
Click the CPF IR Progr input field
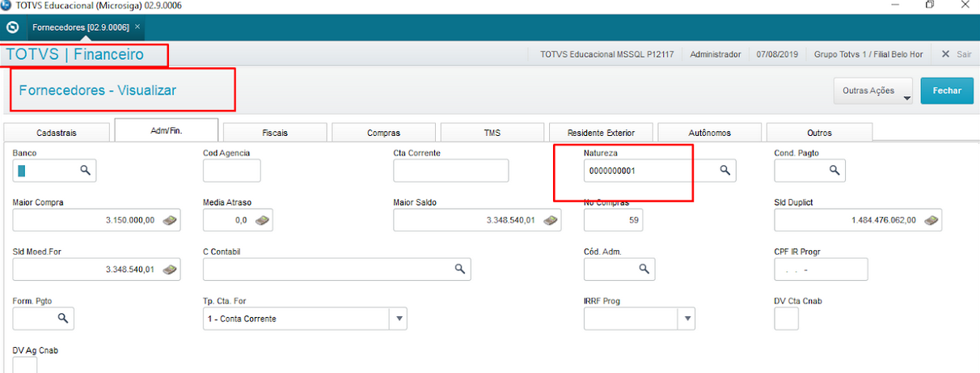click(821, 269)
